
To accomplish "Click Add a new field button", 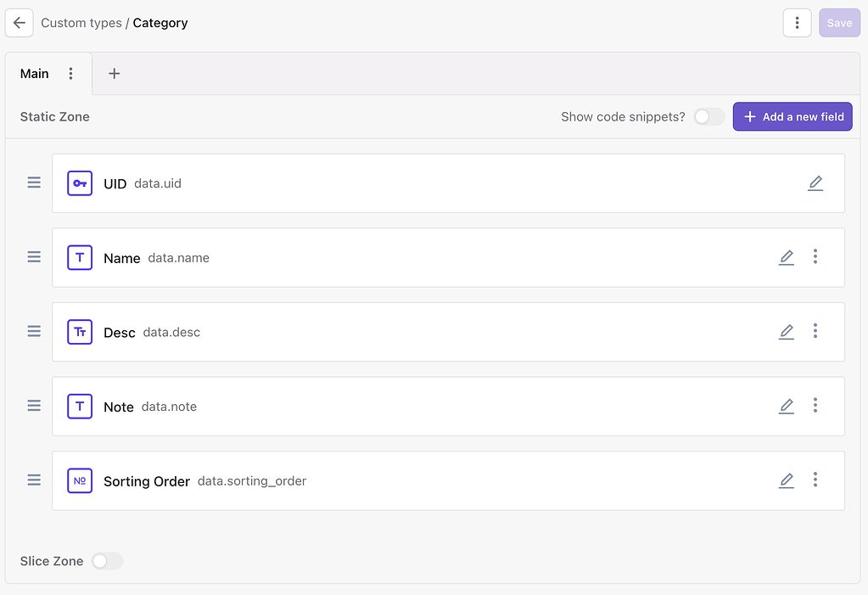I will coord(792,117).
